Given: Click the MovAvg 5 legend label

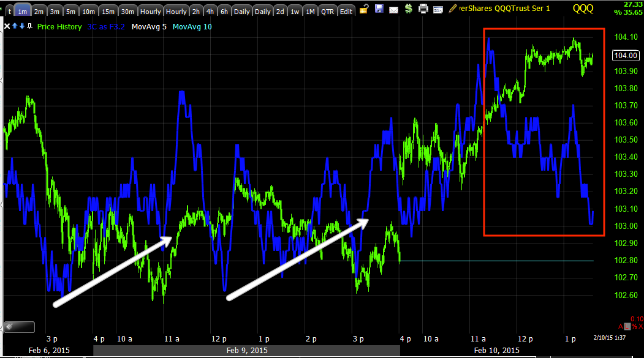Looking at the screenshot, I should (x=149, y=27).
